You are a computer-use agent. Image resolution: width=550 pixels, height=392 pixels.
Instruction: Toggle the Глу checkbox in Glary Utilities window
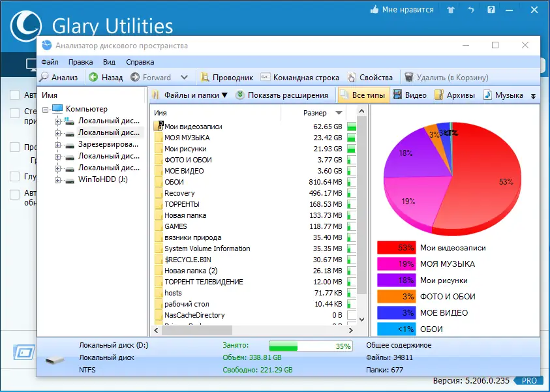tap(15, 176)
